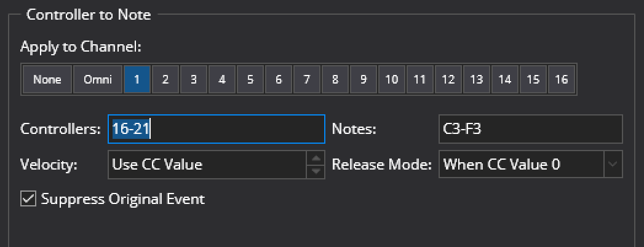
Task: Open the Release Mode dropdown arrow
Action: click(613, 164)
